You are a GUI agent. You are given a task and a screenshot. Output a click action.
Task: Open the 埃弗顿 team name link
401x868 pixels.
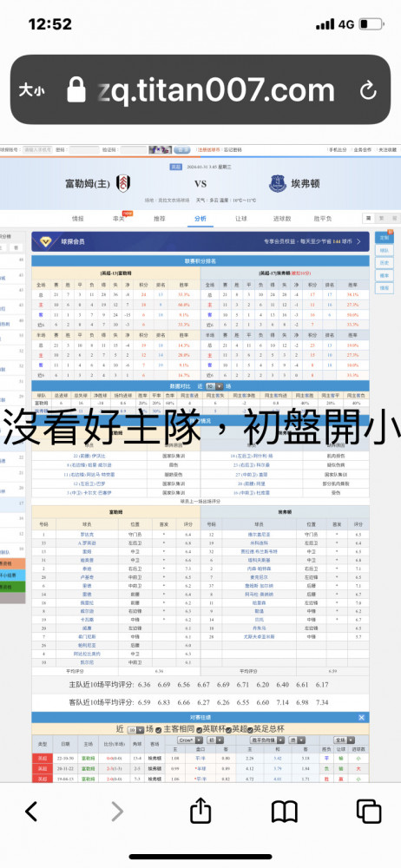pos(306,184)
